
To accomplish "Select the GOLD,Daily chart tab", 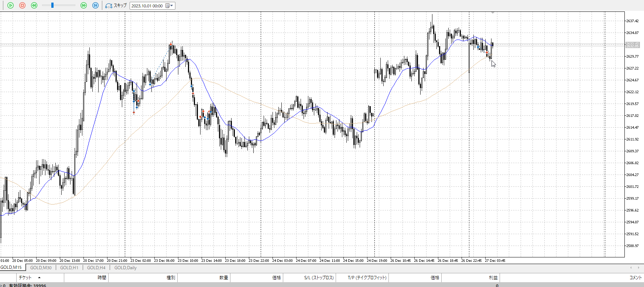I will pyautogui.click(x=125, y=268).
